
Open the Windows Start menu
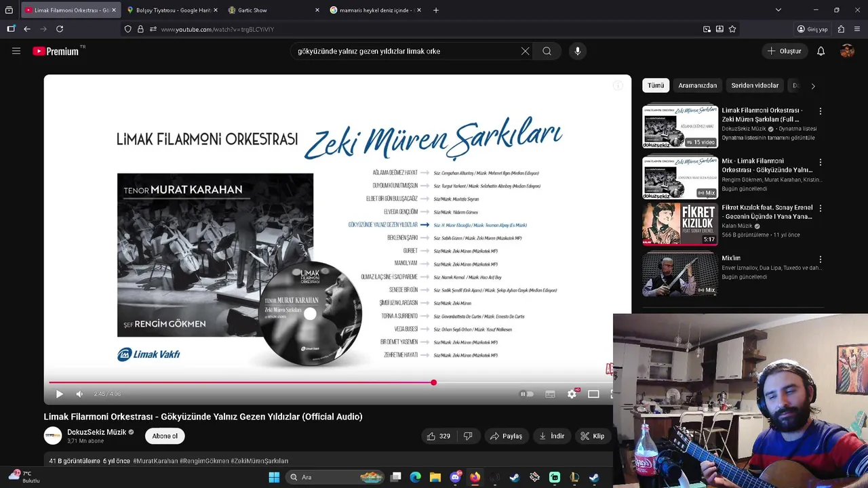pyautogui.click(x=274, y=477)
